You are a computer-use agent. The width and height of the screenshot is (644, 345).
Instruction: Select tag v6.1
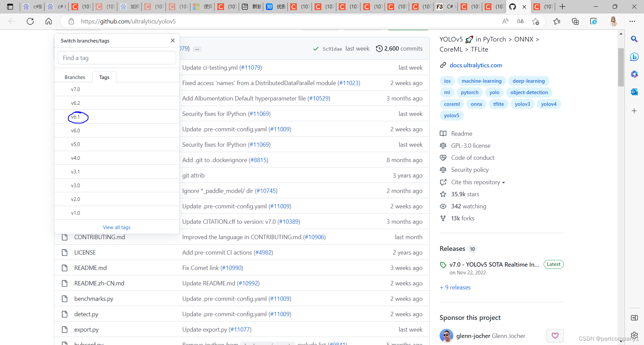click(x=117, y=117)
